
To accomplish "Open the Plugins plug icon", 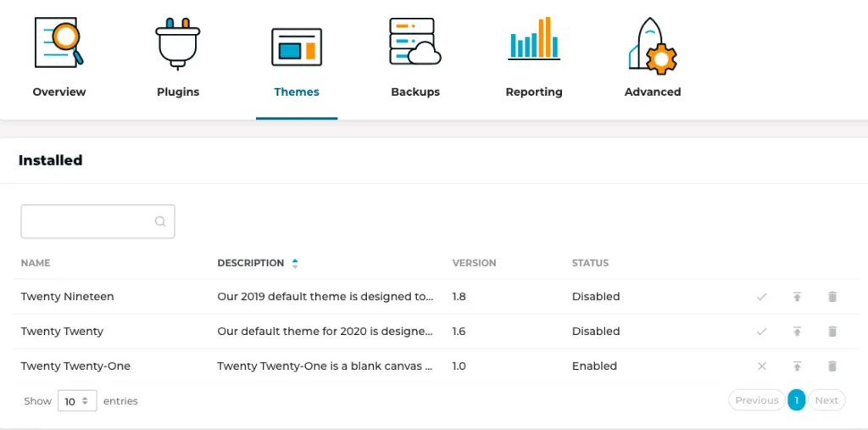I will [x=178, y=44].
